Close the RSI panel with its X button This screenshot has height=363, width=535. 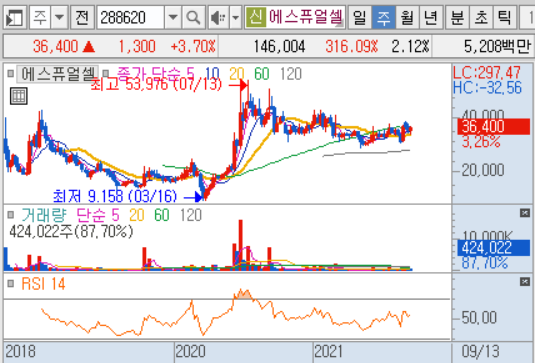tap(525, 281)
